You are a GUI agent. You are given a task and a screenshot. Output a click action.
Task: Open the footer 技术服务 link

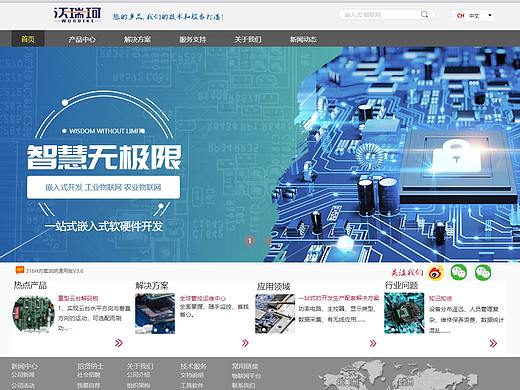coord(194,366)
